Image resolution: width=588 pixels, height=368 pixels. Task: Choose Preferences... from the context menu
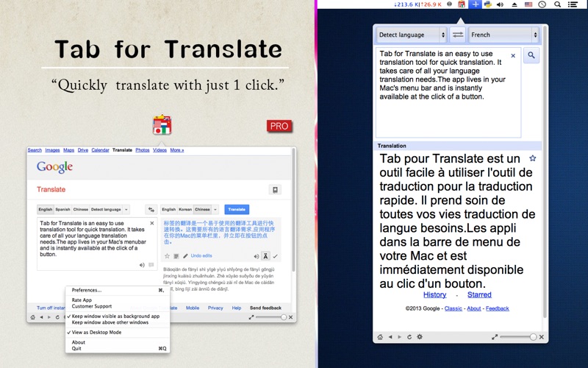(x=87, y=290)
